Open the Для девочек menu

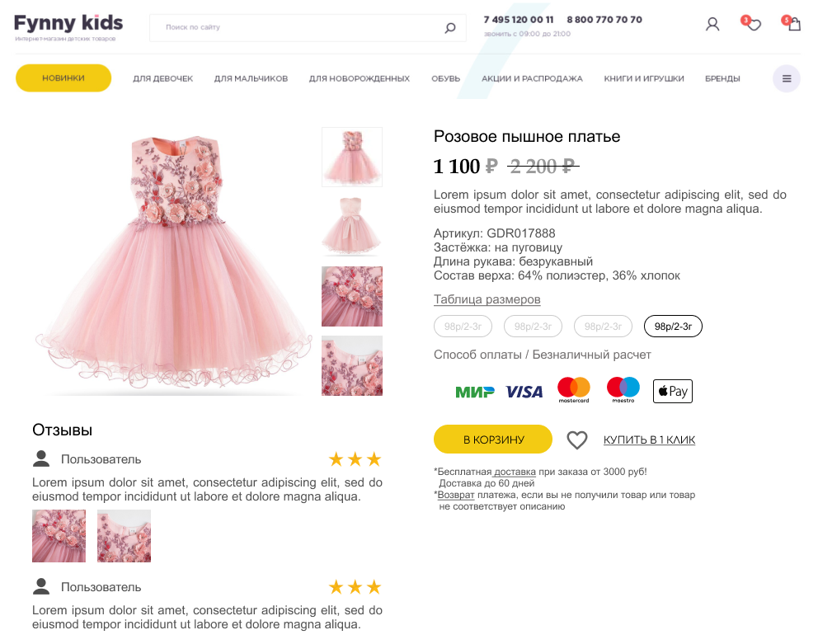coord(163,78)
